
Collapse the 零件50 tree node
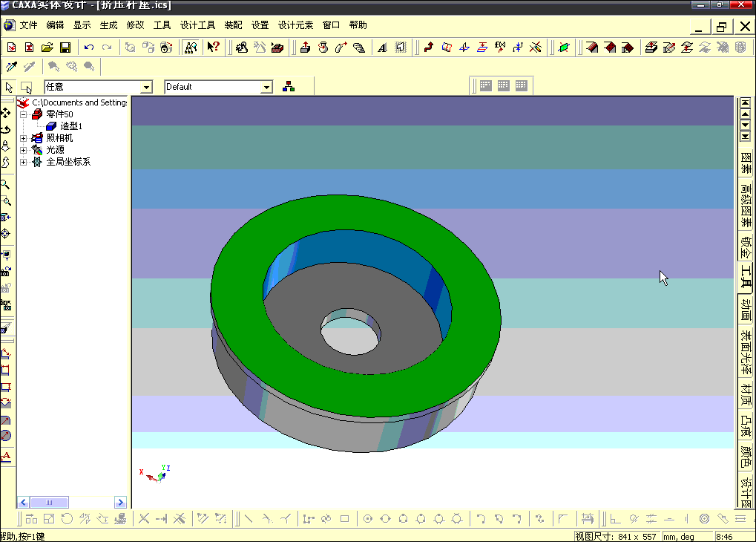[x=23, y=114]
